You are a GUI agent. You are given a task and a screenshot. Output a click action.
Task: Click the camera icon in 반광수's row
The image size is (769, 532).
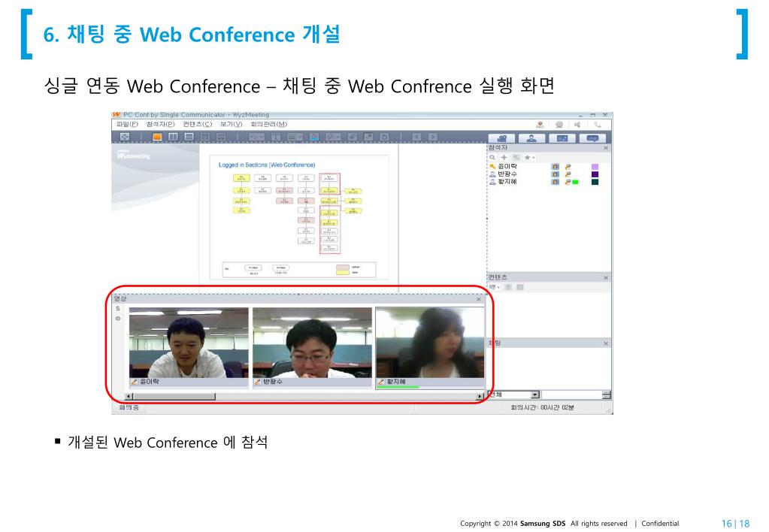pos(556,174)
